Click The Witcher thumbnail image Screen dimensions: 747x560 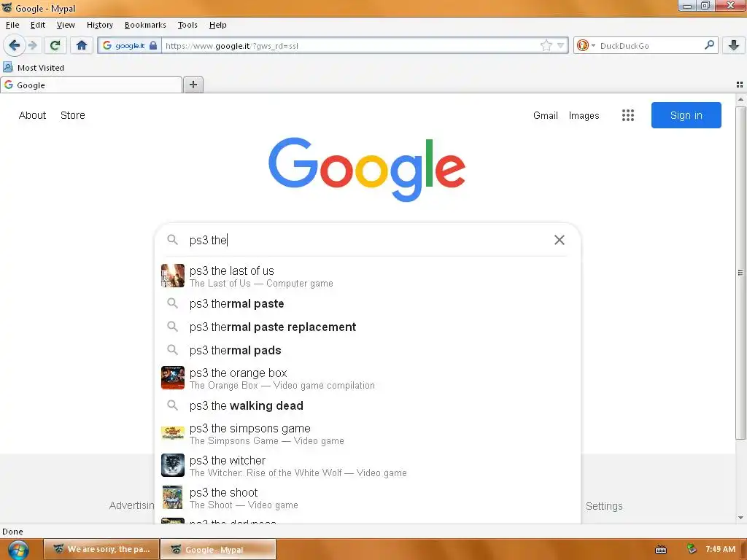tap(172, 465)
